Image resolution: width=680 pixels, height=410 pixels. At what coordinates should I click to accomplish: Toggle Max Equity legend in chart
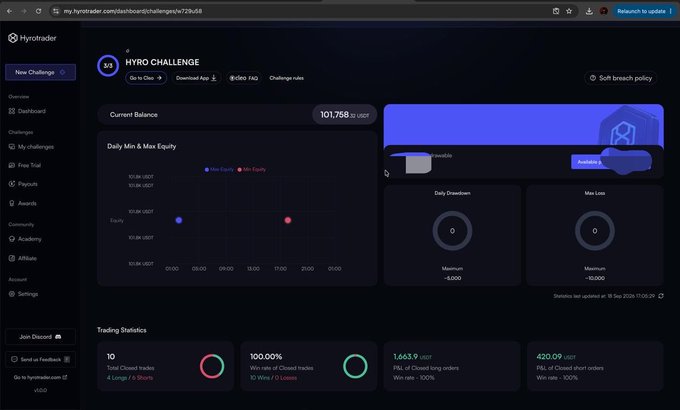(x=219, y=170)
